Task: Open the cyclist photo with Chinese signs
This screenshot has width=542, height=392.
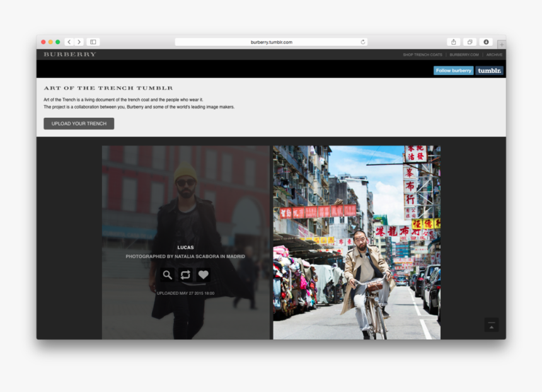Action: pyautogui.click(x=357, y=242)
